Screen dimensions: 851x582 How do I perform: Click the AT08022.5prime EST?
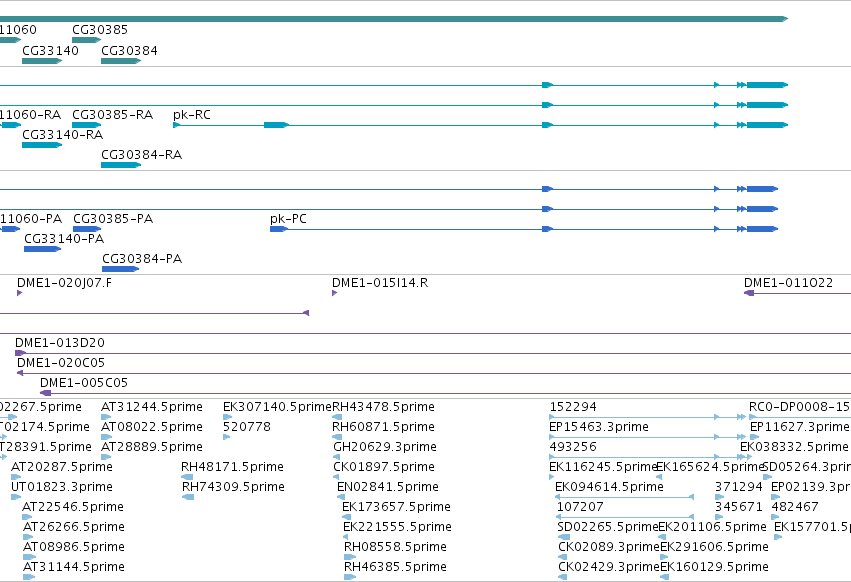106,437
